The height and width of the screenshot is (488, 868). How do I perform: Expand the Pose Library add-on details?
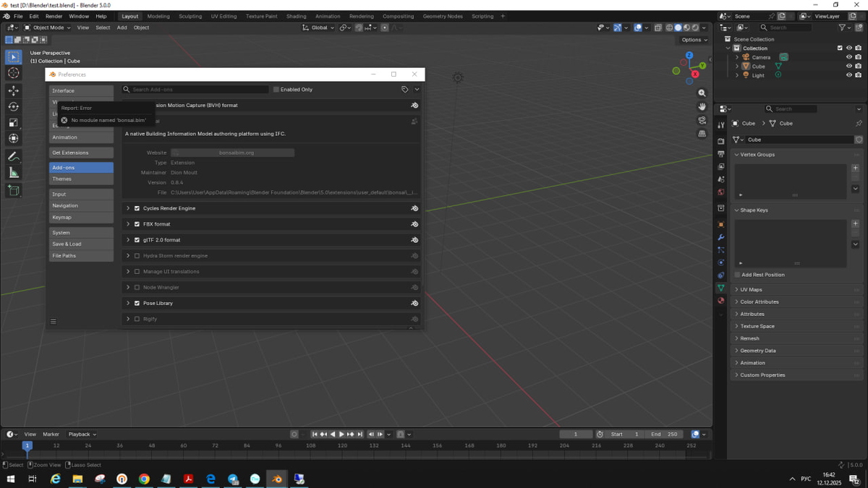click(x=128, y=303)
